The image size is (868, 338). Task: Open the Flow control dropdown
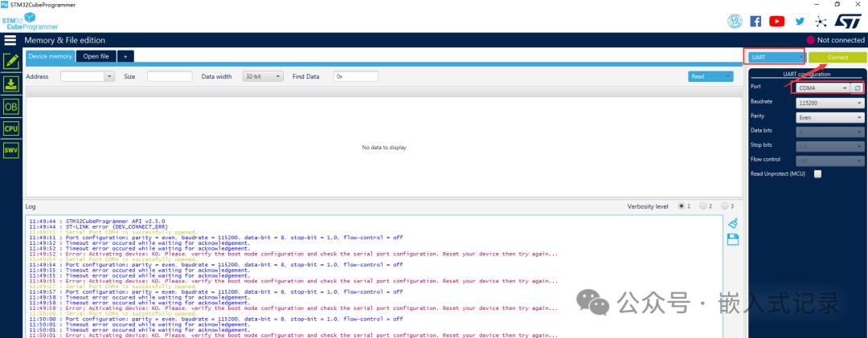(829, 161)
